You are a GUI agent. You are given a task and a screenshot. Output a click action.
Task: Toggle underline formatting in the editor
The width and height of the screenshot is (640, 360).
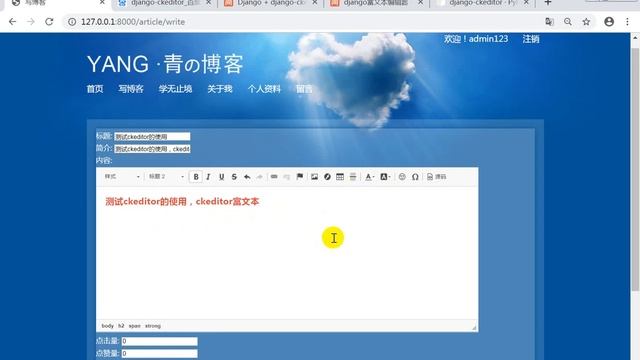221,177
